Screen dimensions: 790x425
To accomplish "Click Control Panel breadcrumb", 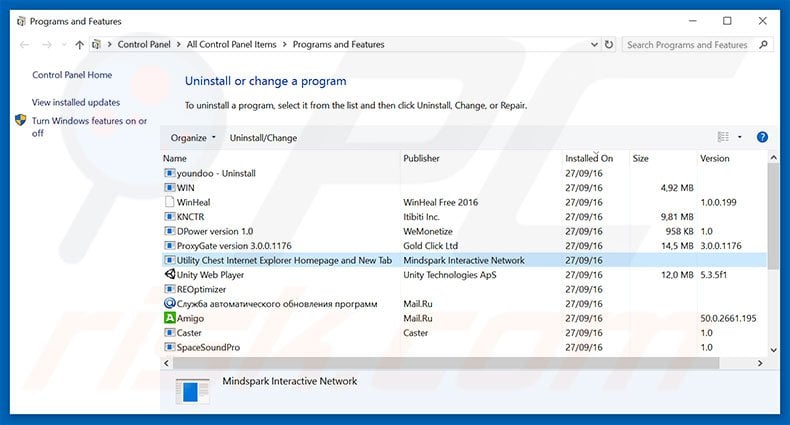I will [x=144, y=44].
